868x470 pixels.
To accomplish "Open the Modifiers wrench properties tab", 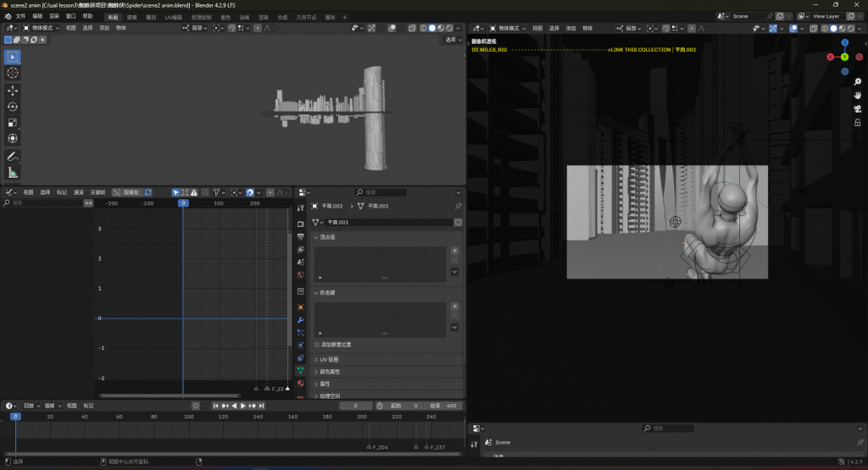I will 300,320.
